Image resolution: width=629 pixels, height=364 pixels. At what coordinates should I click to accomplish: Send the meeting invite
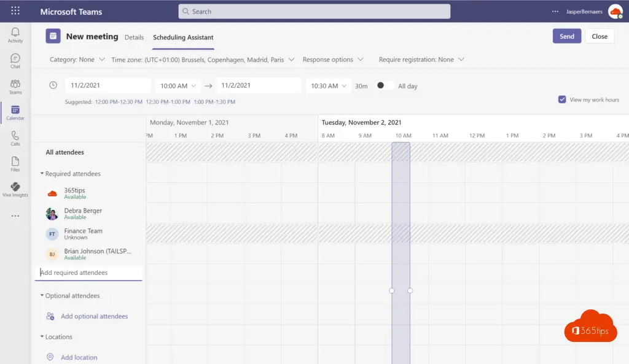point(567,36)
